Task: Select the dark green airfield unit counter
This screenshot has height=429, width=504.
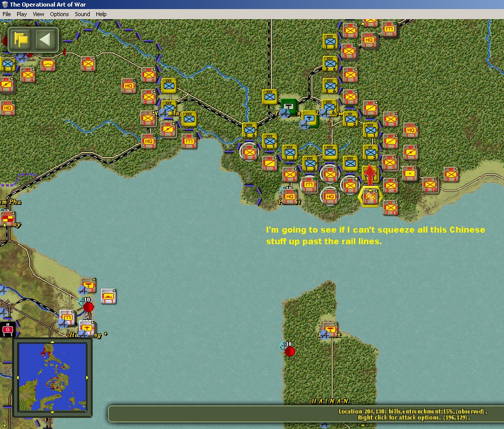Action: pyautogui.click(x=288, y=107)
